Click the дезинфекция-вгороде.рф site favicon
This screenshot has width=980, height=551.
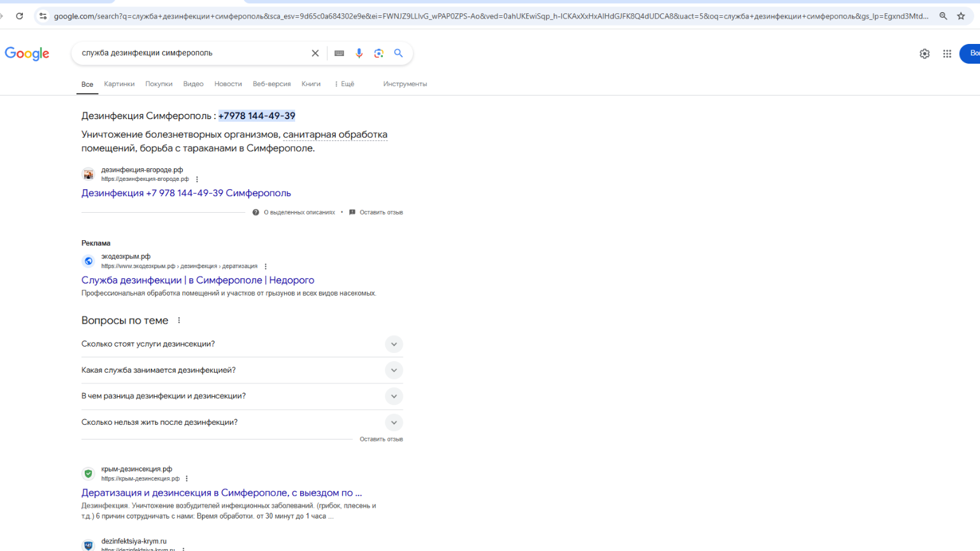coord(89,175)
